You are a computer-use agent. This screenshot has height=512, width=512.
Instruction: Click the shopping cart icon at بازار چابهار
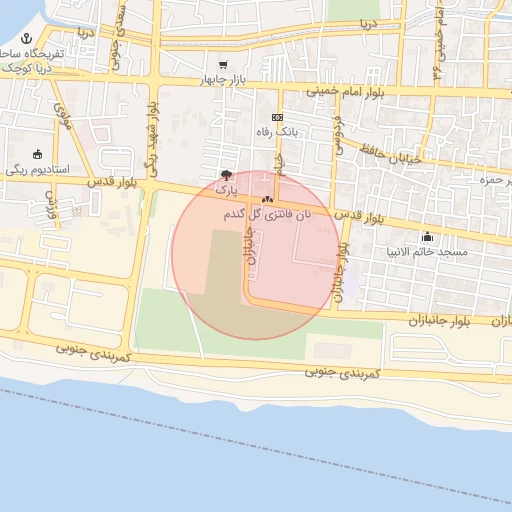[x=224, y=65]
